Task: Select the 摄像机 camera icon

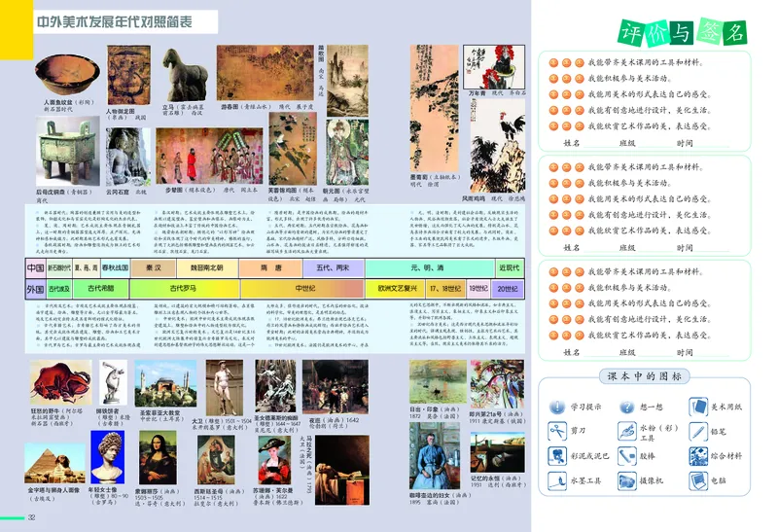Action: 626,480
